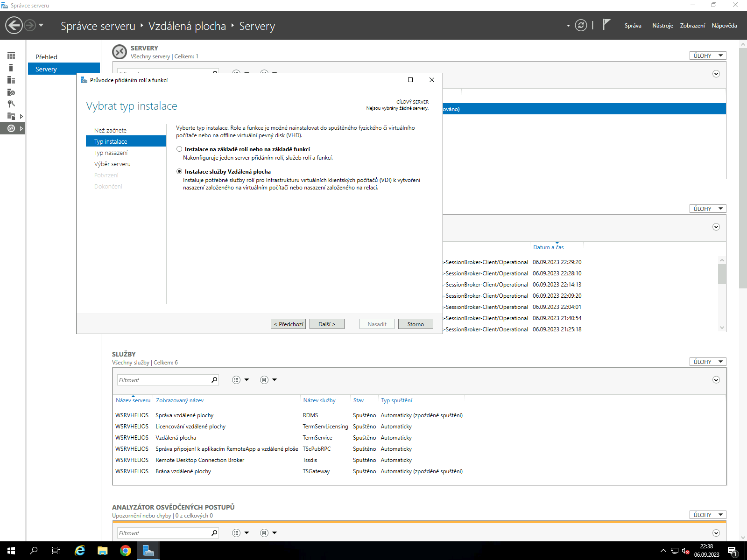Open the Nástroje menu
The height and width of the screenshot is (560, 747).
point(662,26)
